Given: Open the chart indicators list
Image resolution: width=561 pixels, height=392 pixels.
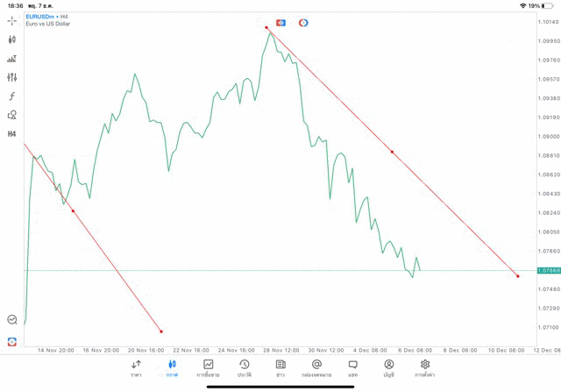Looking at the screenshot, I should click(x=12, y=59).
